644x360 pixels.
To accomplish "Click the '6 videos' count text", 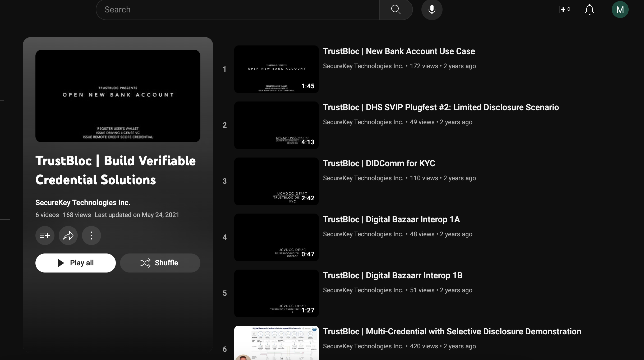I will [x=47, y=215].
